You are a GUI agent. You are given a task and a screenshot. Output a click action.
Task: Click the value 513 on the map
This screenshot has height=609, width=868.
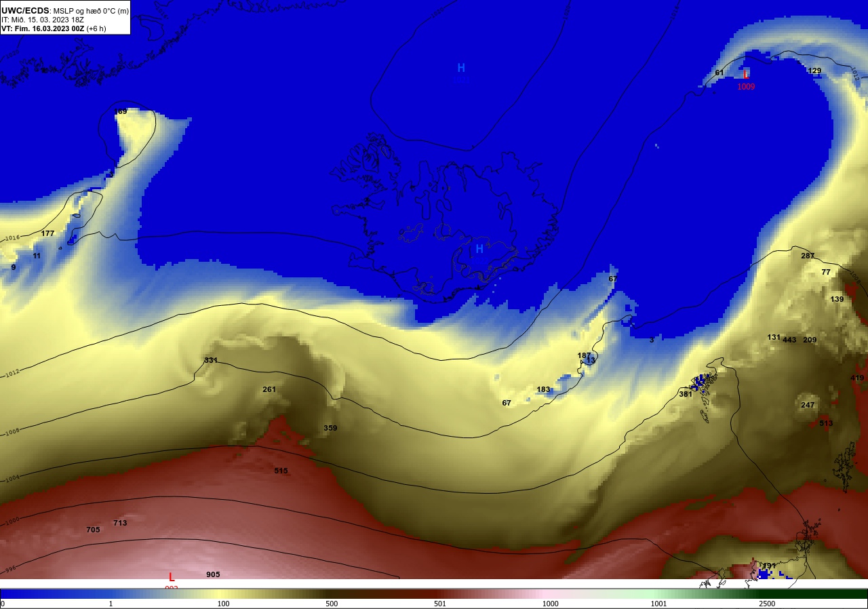826,423
